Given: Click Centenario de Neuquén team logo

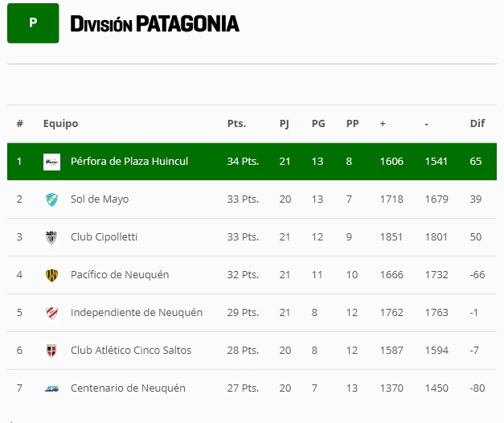Looking at the screenshot, I should click(51, 388).
